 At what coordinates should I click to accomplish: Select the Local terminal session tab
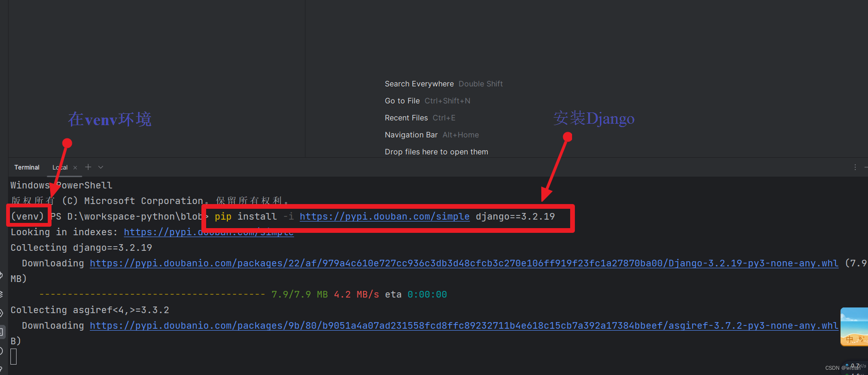click(60, 167)
